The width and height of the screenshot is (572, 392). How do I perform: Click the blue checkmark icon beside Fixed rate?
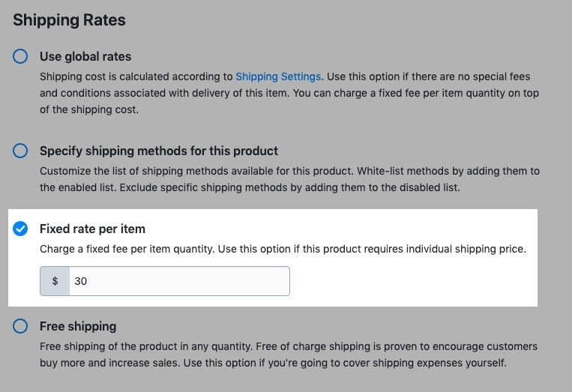21,229
